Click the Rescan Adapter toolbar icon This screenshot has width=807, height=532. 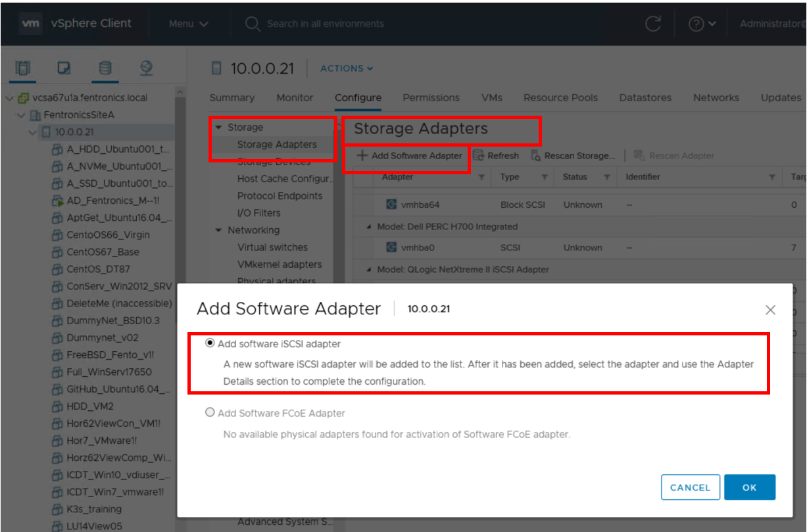click(x=639, y=156)
